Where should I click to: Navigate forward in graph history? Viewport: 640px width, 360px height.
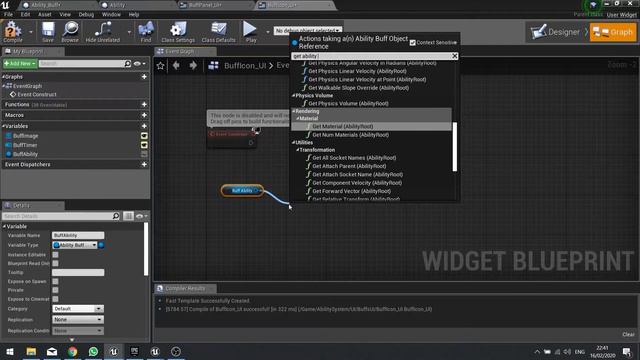click(x=193, y=65)
